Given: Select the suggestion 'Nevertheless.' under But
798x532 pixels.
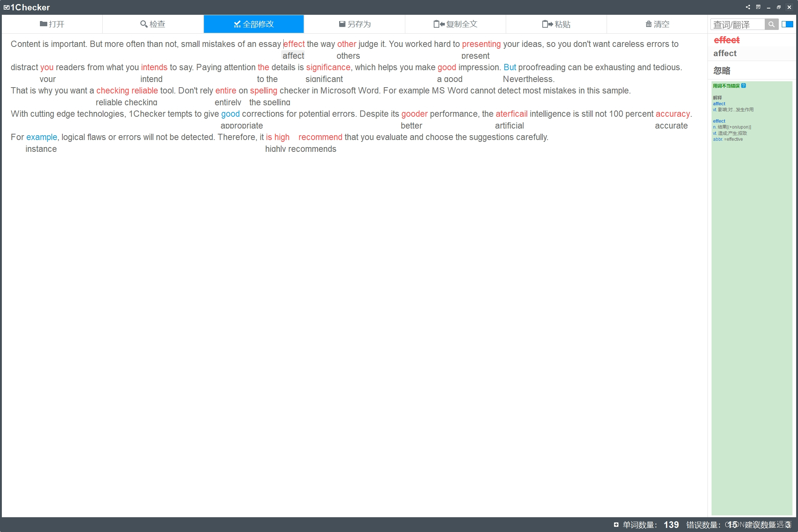Looking at the screenshot, I should point(528,79).
